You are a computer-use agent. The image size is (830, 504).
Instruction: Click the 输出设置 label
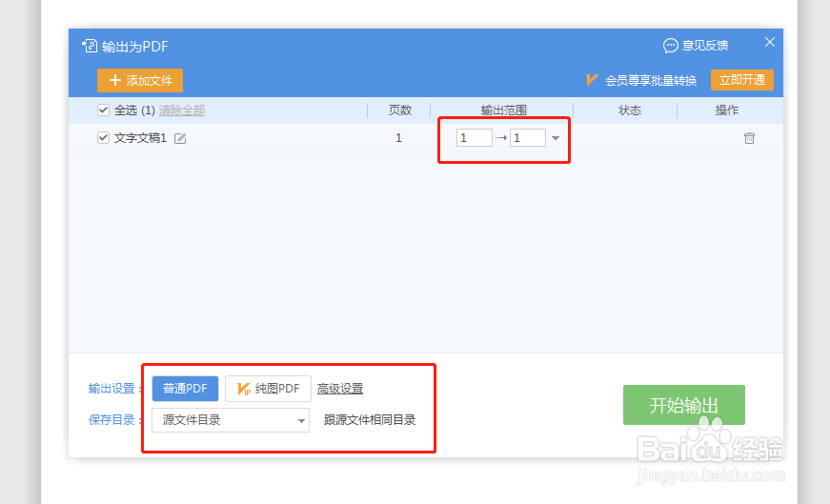[111, 389]
